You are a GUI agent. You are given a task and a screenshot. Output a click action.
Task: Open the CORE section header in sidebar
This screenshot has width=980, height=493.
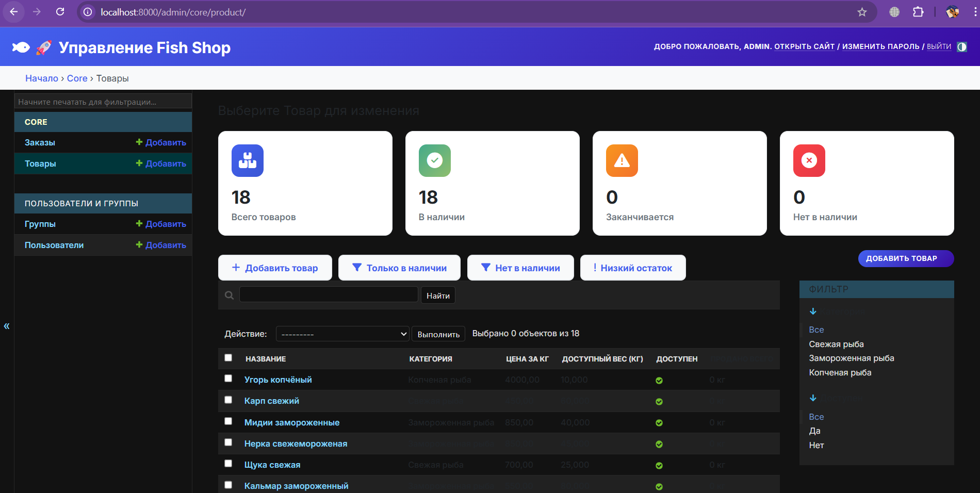point(36,122)
